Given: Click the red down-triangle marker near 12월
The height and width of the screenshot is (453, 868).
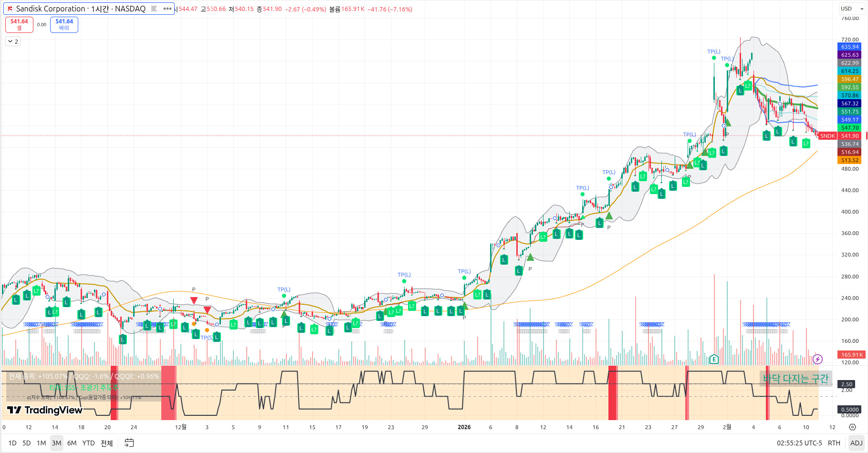Looking at the screenshot, I should click(x=194, y=300).
